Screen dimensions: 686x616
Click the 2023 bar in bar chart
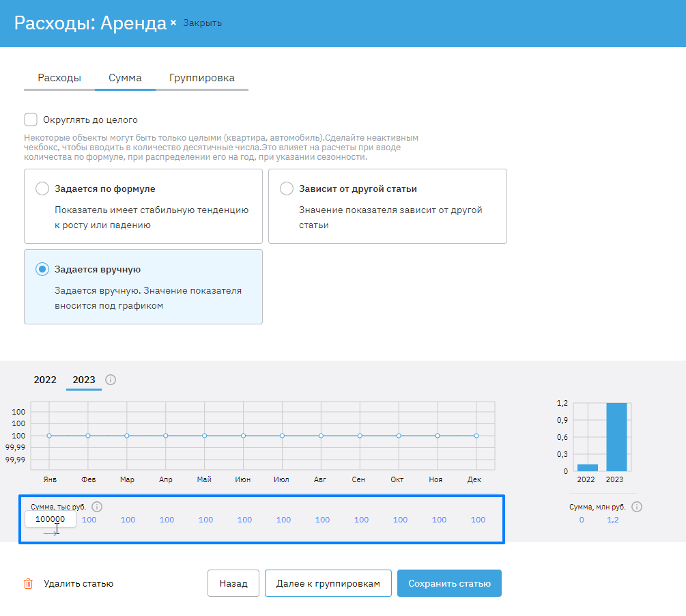click(x=616, y=437)
